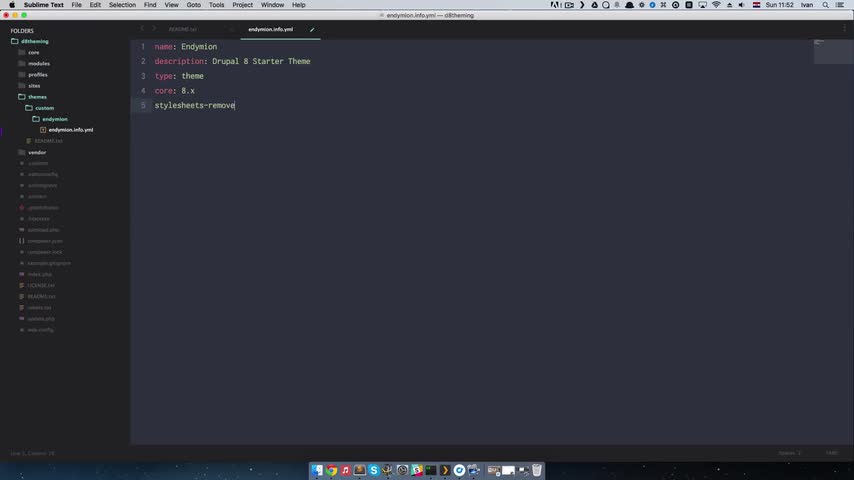The width and height of the screenshot is (854, 480).
Task: Navigate forward with the right tab arrow
Action: [x=154, y=28]
